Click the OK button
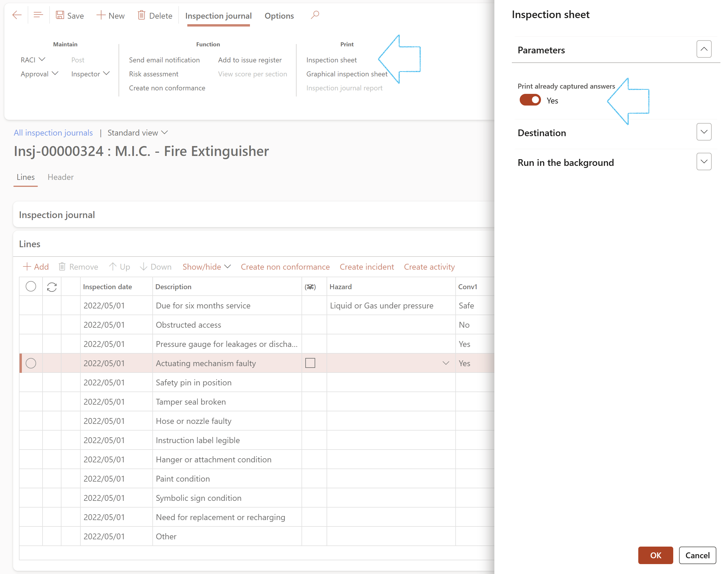The image size is (728, 574). click(x=655, y=555)
